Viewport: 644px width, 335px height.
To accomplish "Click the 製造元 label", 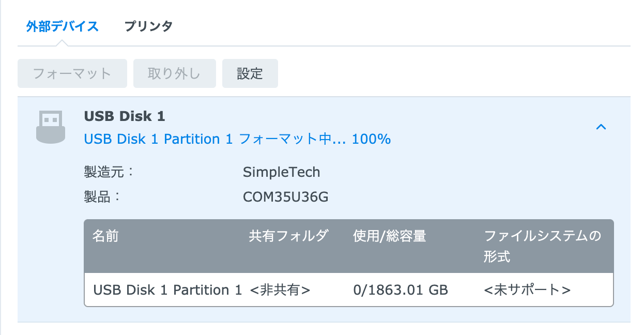I will pyautogui.click(x=109, y=172).
